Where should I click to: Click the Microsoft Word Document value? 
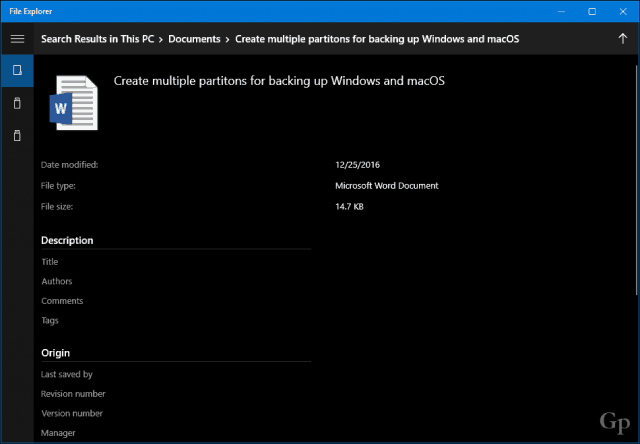tap(387, 186)
